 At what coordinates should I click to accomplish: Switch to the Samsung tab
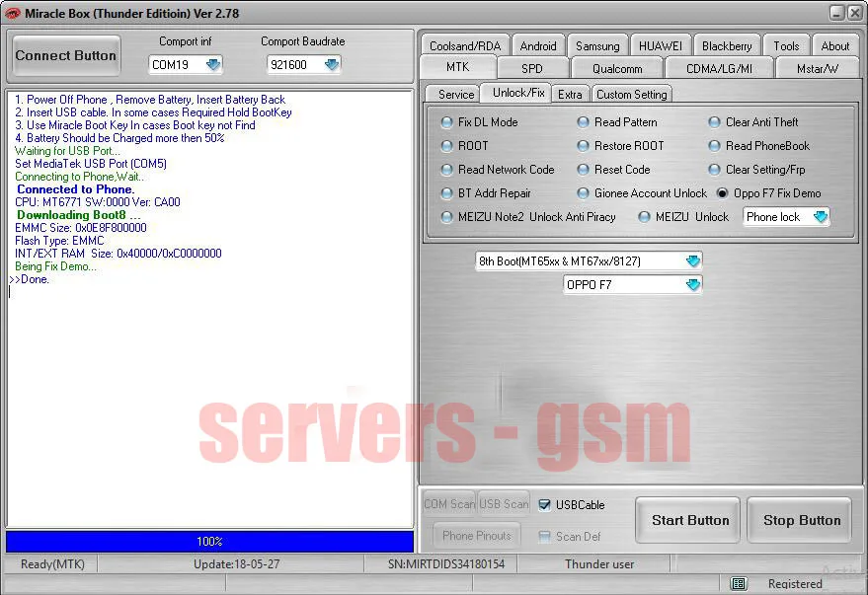click(x=597, y=46)
